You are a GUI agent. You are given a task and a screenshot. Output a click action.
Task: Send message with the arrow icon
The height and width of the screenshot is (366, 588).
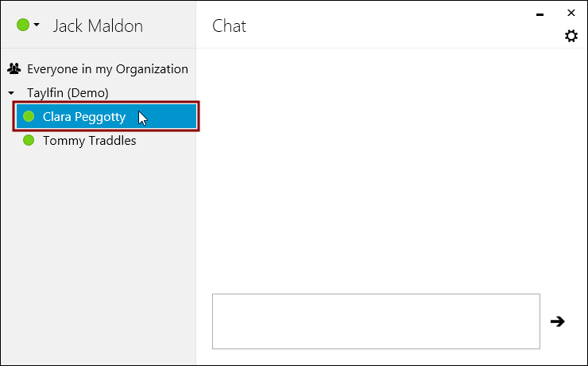(558, 321)
